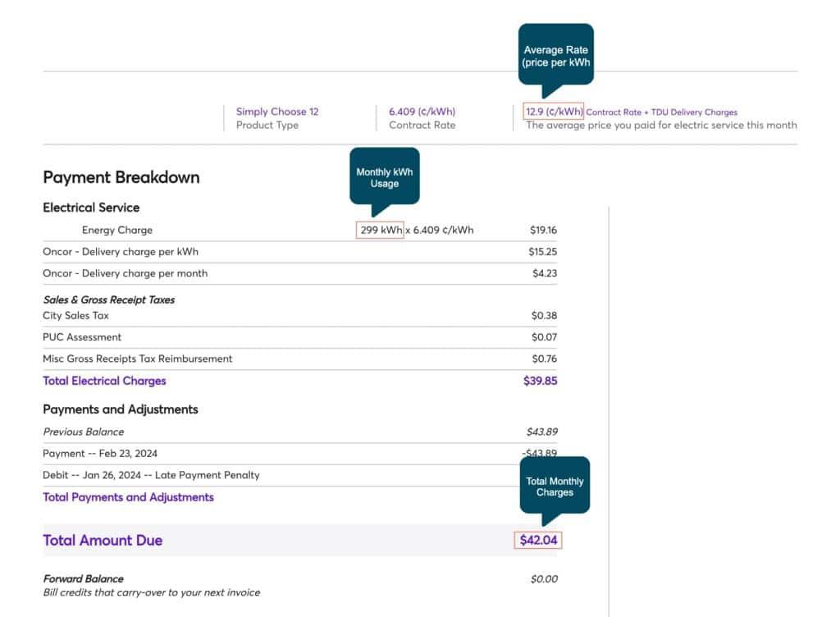Expand the Payments and Adjustments section
Screen dimensions: 840x617
(120, 409)
